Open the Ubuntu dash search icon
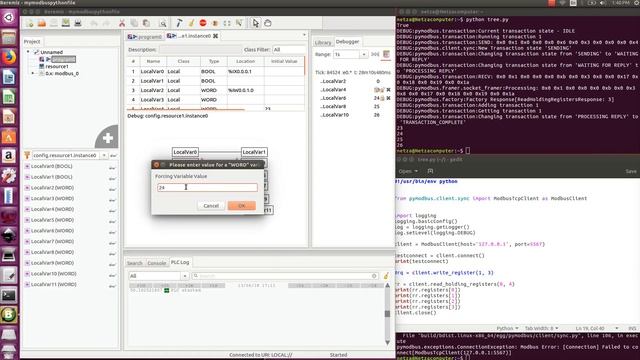The height and width of the screenshot is (360, 640). click(x=9, y=18)
